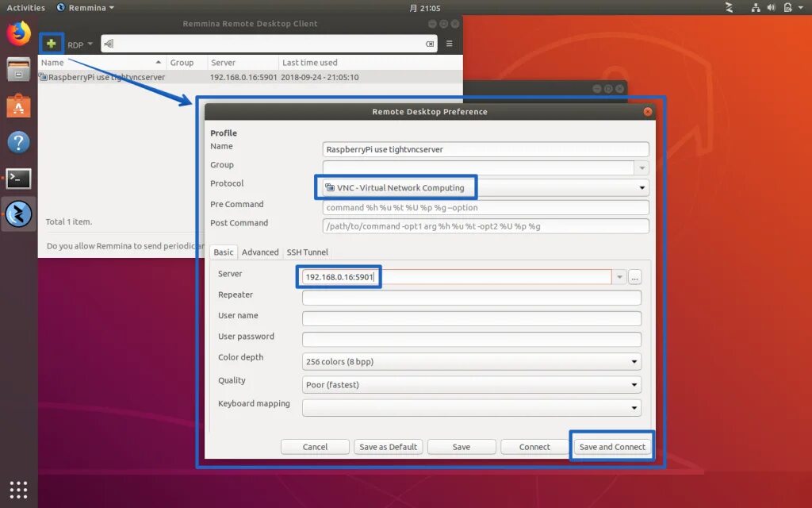Click the volume icon in top bar

tap(771, 8)
